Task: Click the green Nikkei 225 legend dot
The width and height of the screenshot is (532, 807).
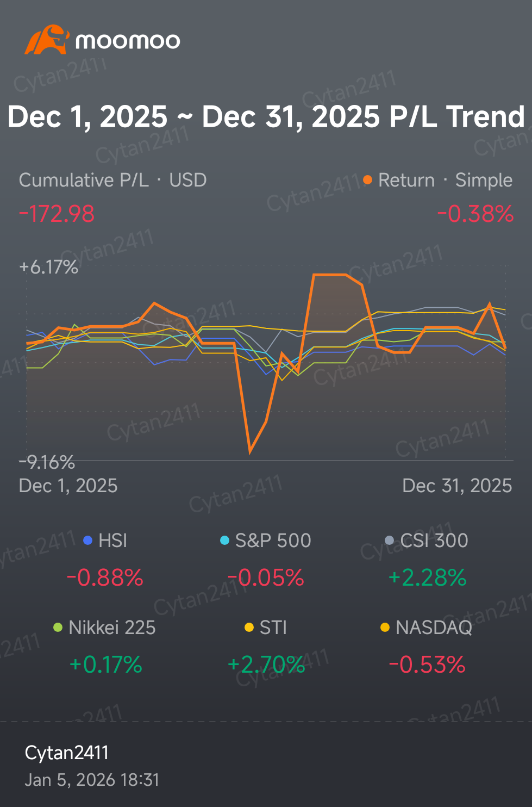Action: [58, 628]
